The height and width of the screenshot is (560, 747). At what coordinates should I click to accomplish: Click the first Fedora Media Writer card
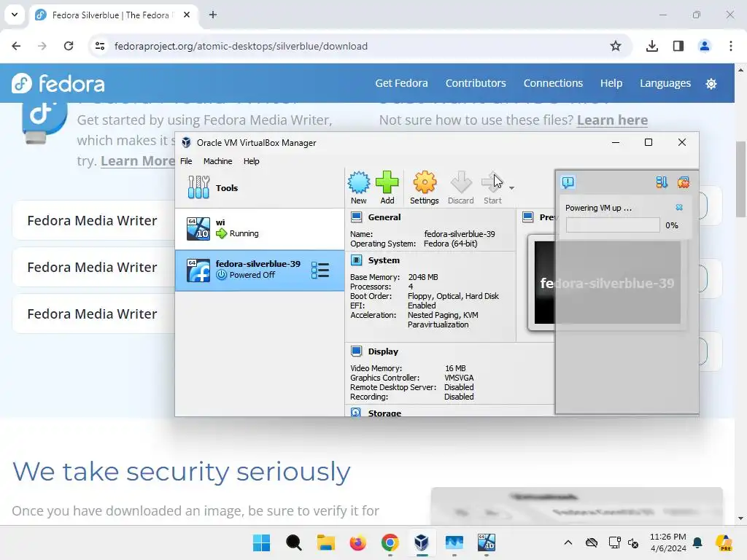tap(93, 220)
